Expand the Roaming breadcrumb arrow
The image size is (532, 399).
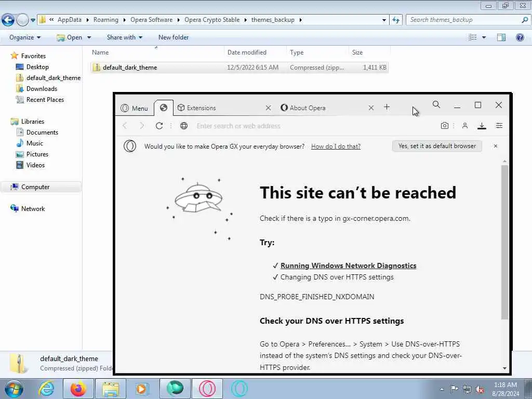[124, 20]
